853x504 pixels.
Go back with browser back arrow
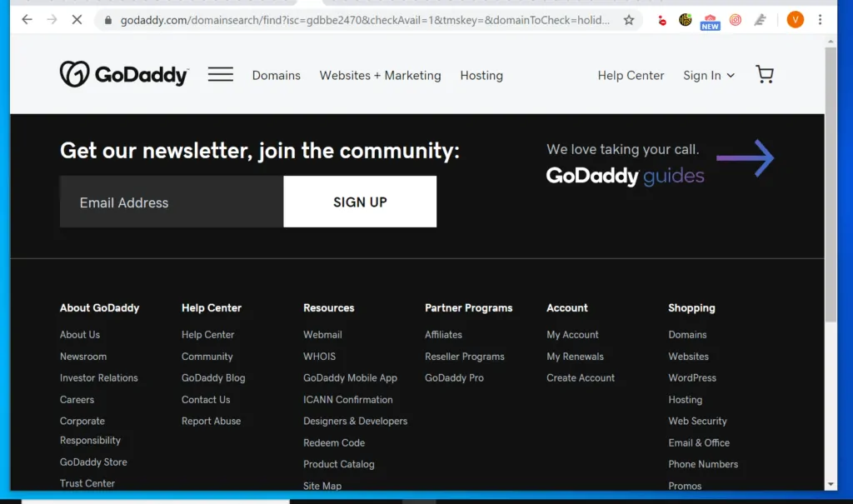(x=27, y=20)
